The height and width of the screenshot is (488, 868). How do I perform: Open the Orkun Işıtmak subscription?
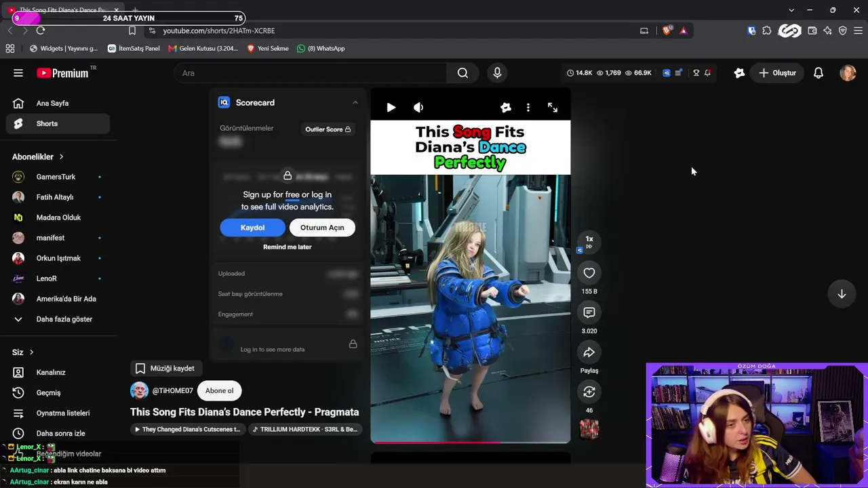[58, 258]
